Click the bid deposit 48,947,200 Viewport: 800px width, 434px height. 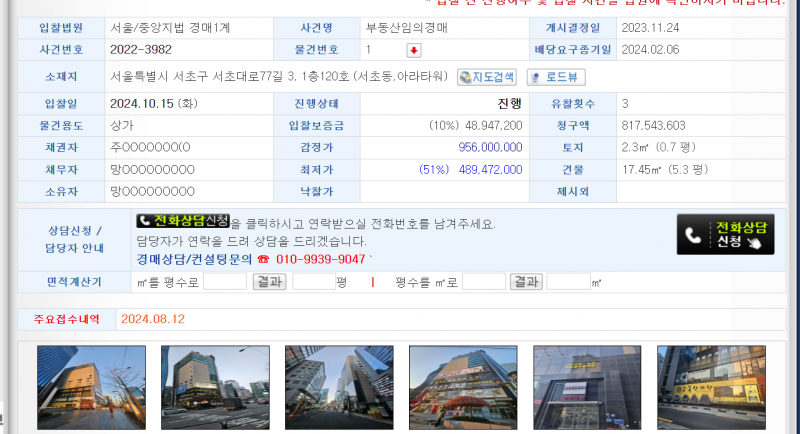coord(493,125)
